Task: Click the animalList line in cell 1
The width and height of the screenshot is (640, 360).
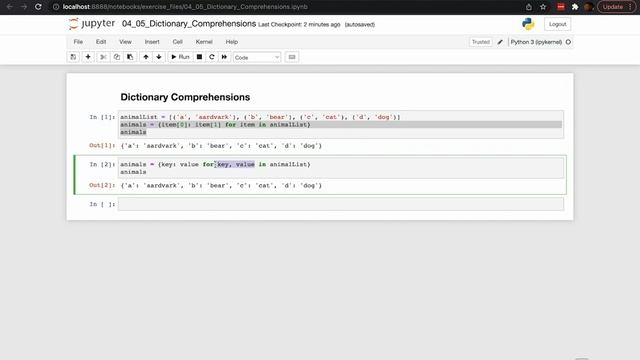Action: point(260,117)
